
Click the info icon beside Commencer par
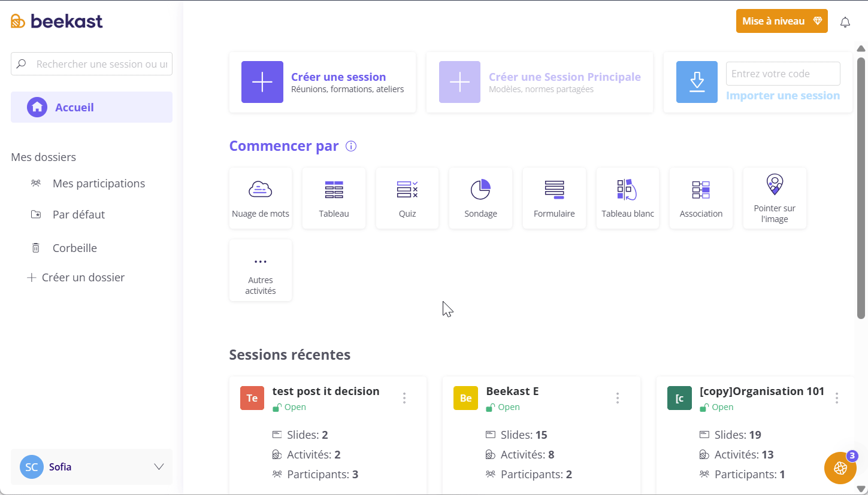point(351,146)
